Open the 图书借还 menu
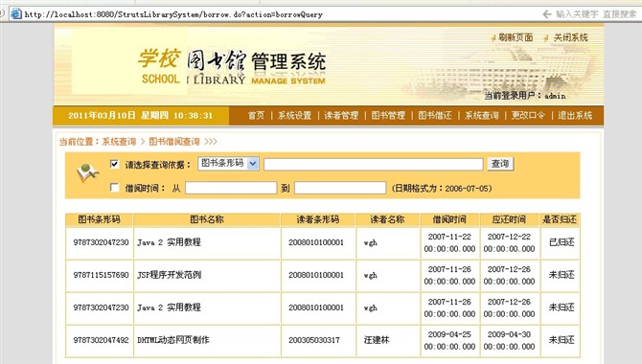The width and height of the screenshot is (642, 364). click(x=435, y=116)
